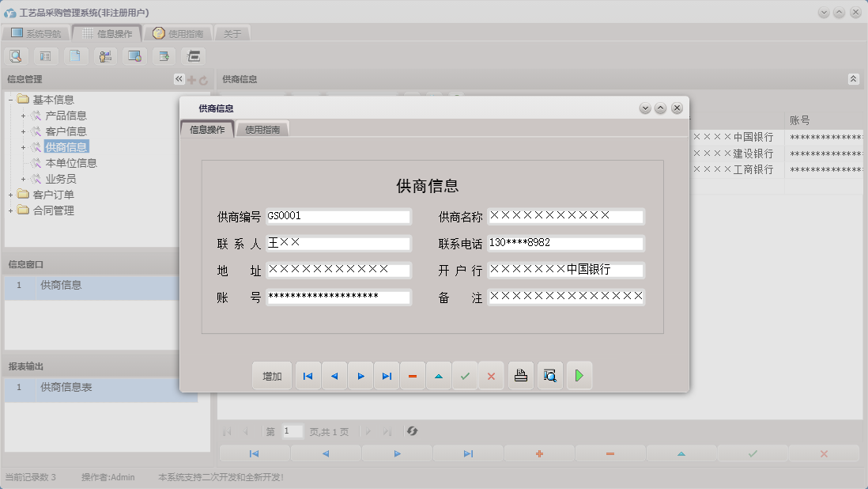Collapse the 信息管理 side panel
Viewport: 868px width, 489px height.
(179, 79)
